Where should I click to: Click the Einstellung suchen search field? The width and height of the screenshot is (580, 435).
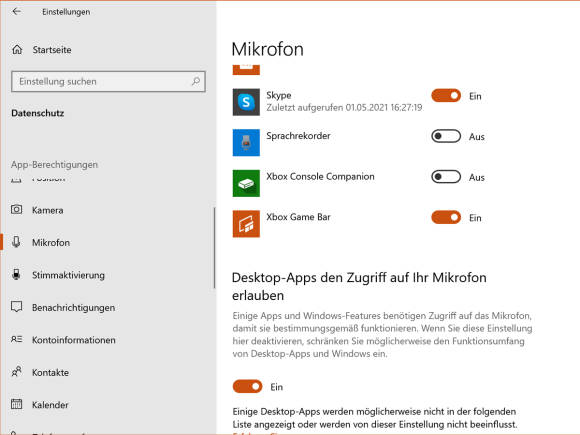[108, 81]
